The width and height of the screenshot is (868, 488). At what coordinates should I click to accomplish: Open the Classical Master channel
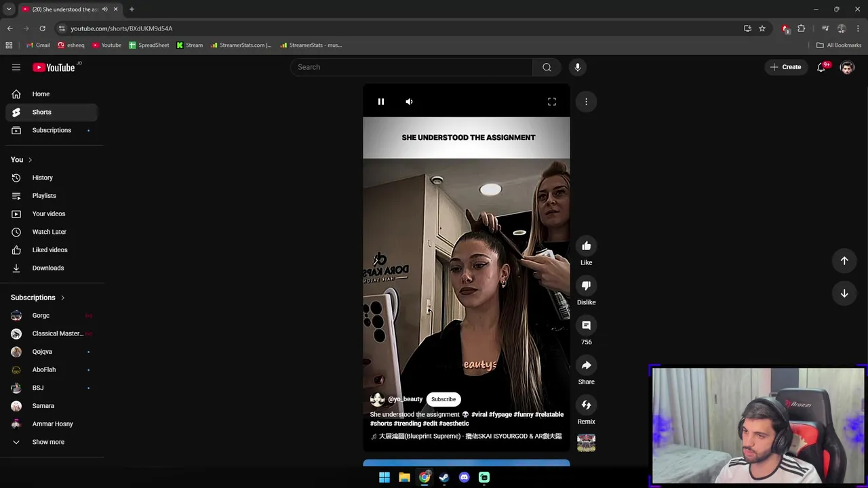(52, 333)
